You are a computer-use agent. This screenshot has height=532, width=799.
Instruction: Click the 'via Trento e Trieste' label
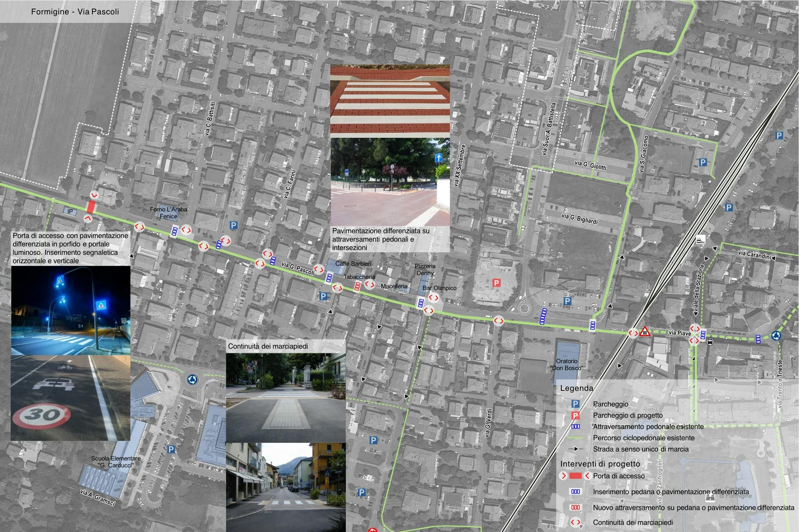click(x=780, y=384)
